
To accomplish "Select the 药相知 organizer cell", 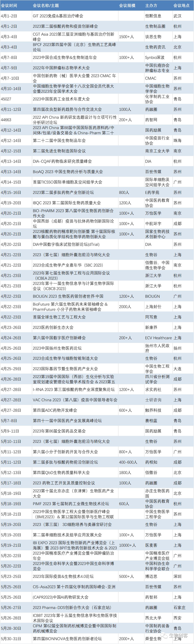I will point(151,462).
